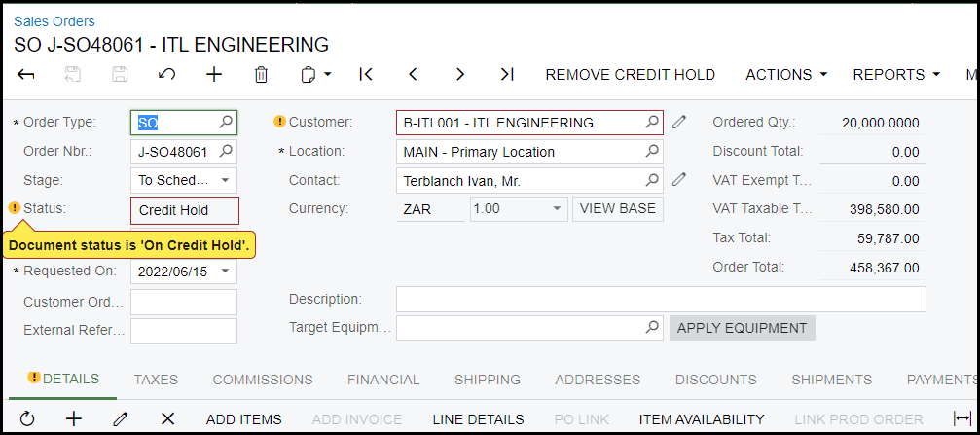Open the clipboard dropdown menu
Screen dimensions: 980x435
[316, 75]
